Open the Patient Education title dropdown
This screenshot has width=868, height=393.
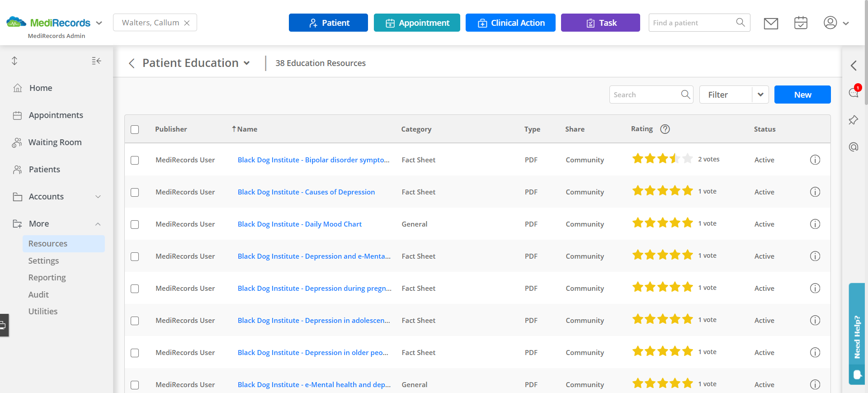(x=246, y=63)
